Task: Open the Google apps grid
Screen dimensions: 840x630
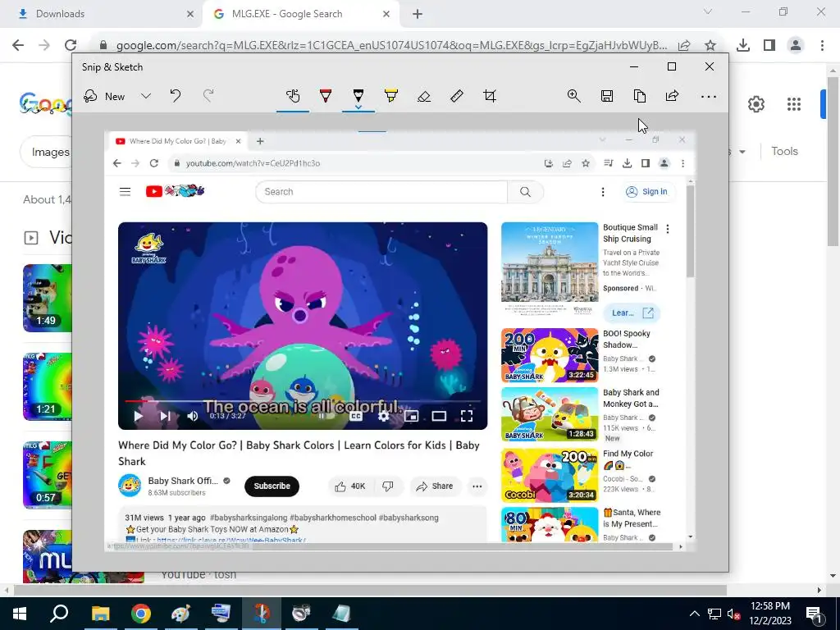Action: click(794, 104)
